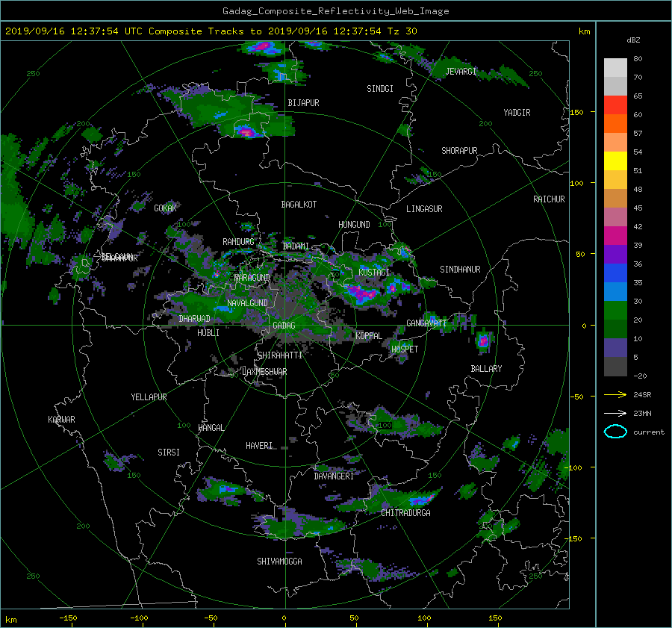Click the dBZ legend heading
This screenshot has width=672, height=628.
pos(633,40)
